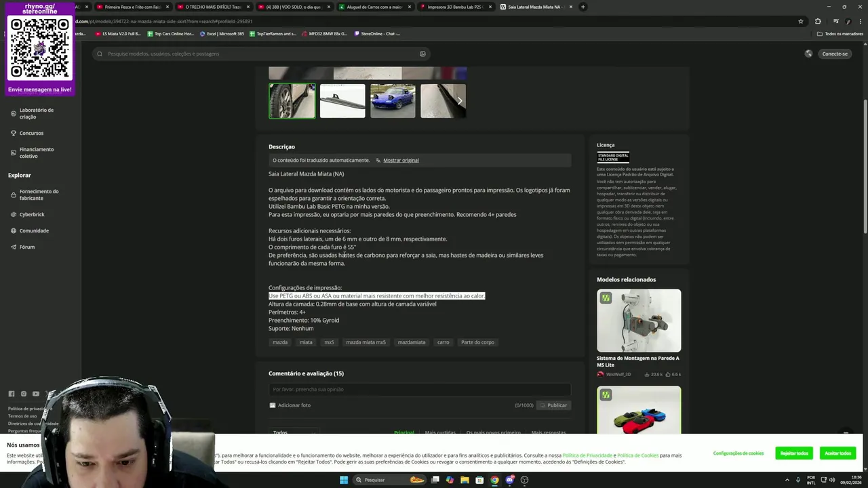
Task: Open Fórum in the sidebar
Action: point(27,247)
